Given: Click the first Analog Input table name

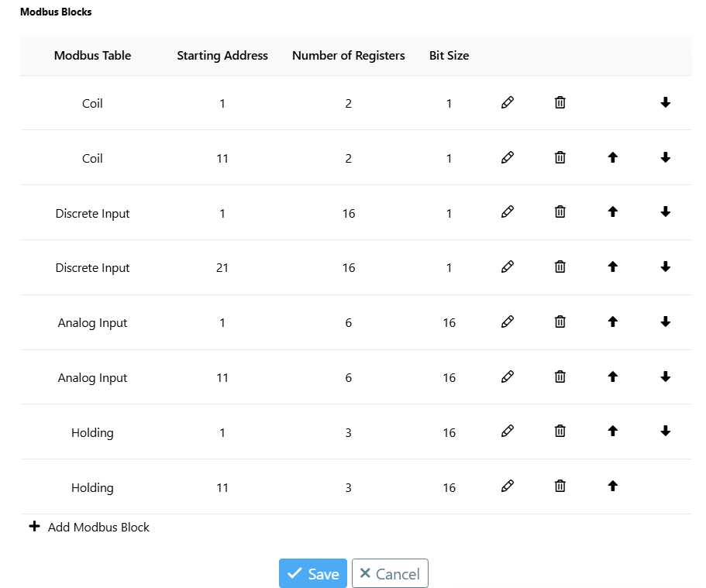Looking at the screenshot, I should tap(92, 323).
